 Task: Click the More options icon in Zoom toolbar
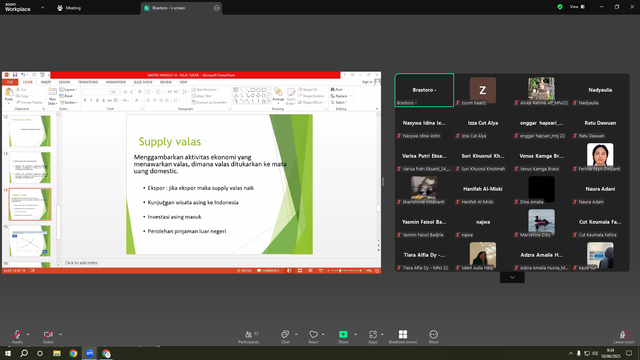(x=433, y=334)
